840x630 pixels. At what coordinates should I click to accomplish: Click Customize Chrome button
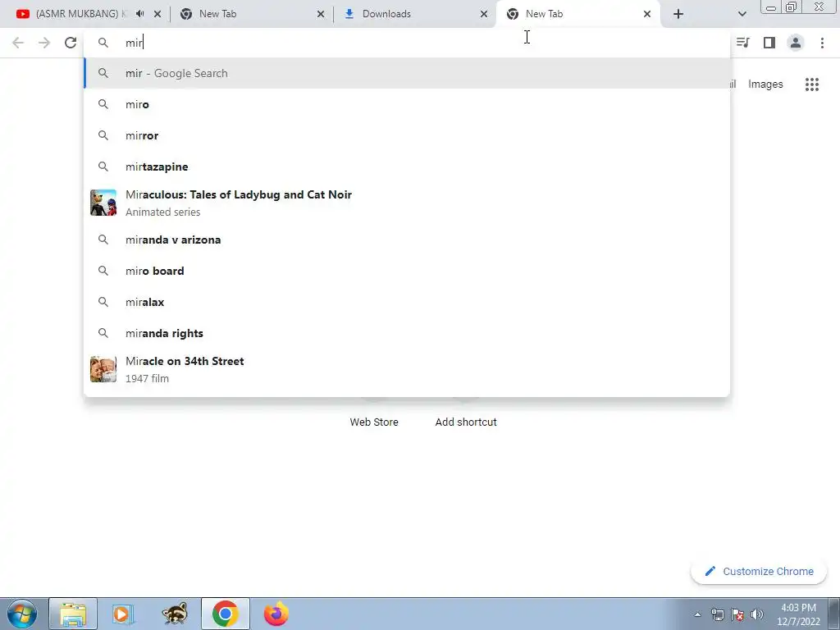[x=759, y=571]
